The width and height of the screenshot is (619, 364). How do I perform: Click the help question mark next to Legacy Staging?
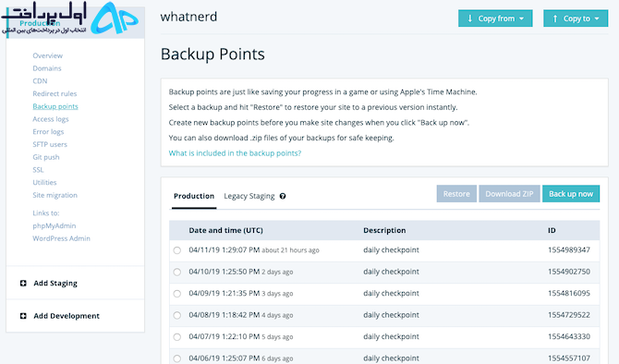coord(283,196)
